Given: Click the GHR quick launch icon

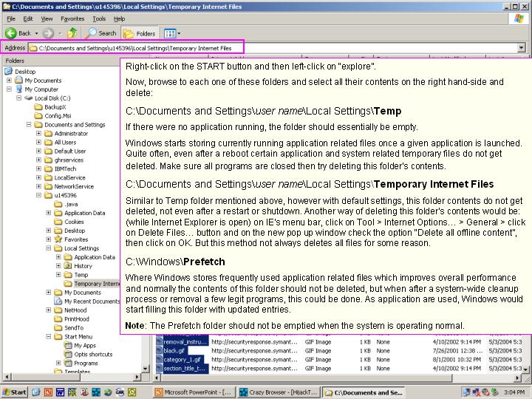Looking at the screenshot, I should [120, 392].
